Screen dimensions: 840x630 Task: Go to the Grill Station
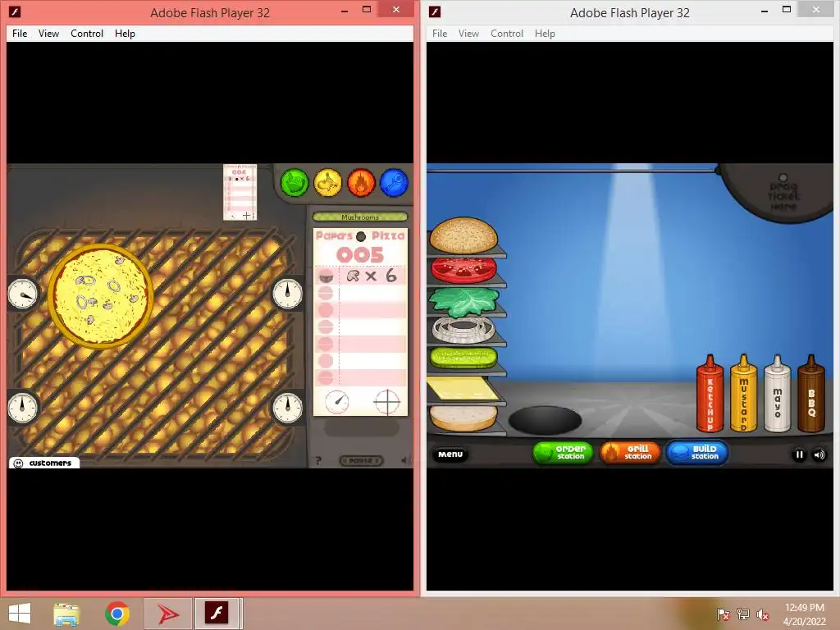pos(629,453)
